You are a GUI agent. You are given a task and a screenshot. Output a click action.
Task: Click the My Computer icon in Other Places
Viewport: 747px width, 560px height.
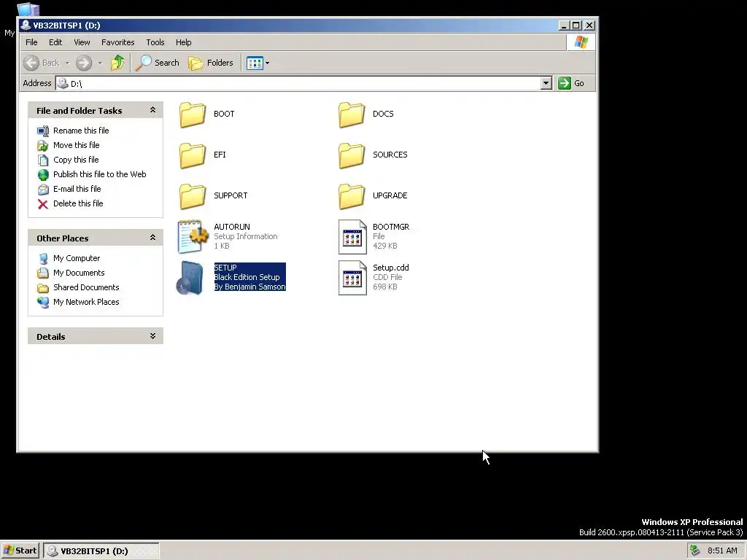coord(43,259)
